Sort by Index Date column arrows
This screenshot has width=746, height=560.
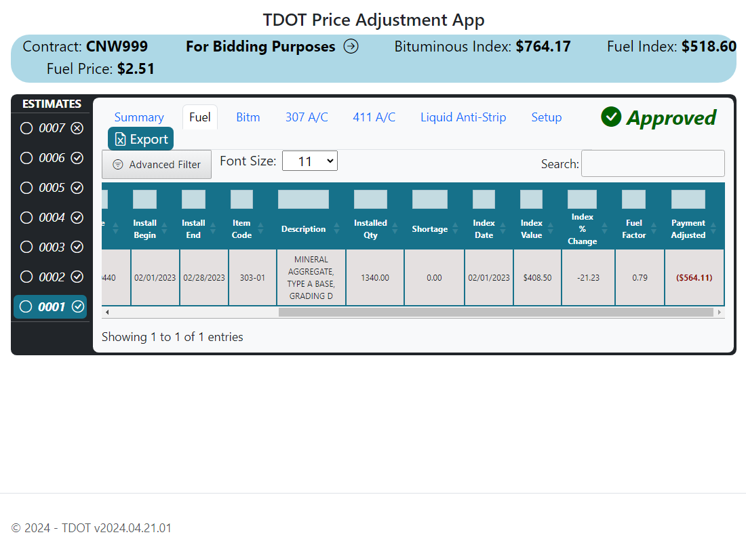point(503,229)
